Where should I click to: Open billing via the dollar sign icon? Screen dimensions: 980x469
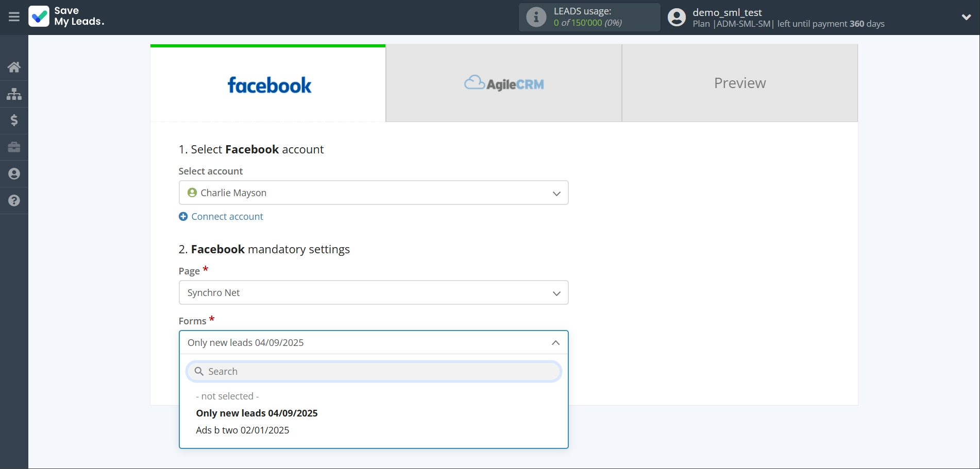click(x=14, y=120)
